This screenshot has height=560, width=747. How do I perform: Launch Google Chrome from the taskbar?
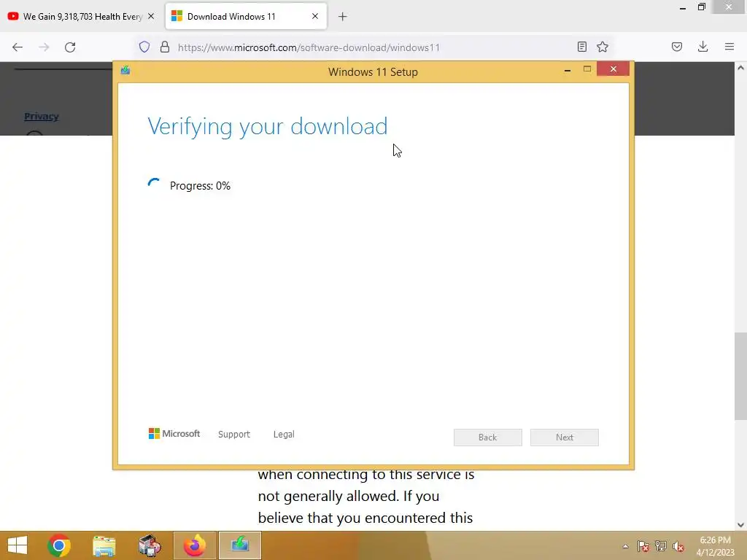[x=59, y=545]
